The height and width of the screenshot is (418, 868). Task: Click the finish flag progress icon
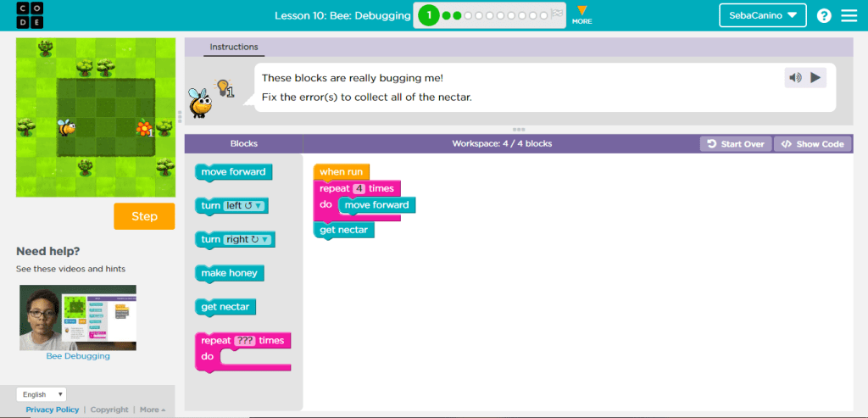(556, 14)
